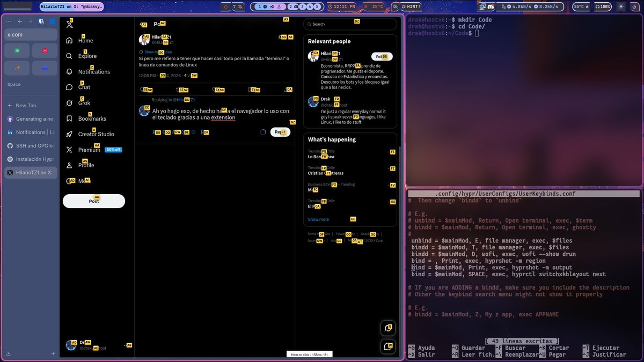
Task: Click the browser back arrow
Action: [20, 21]
